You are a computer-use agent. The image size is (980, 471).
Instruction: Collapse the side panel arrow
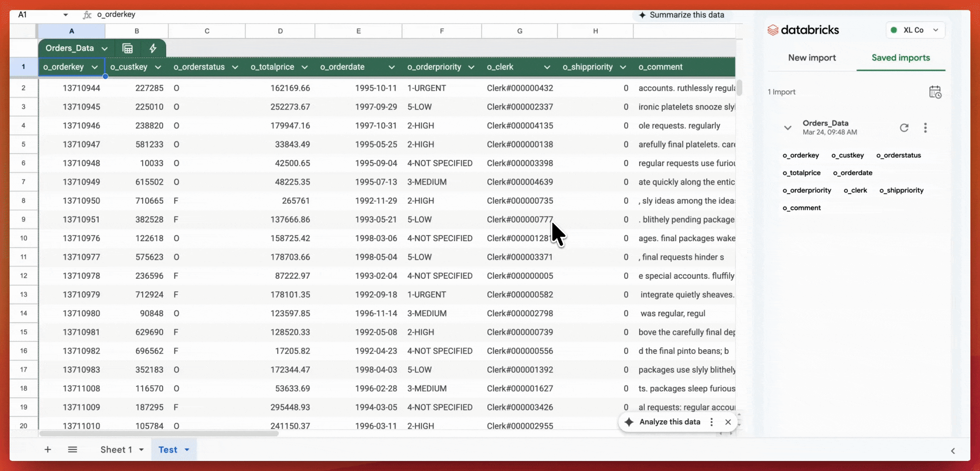point(953,451)
